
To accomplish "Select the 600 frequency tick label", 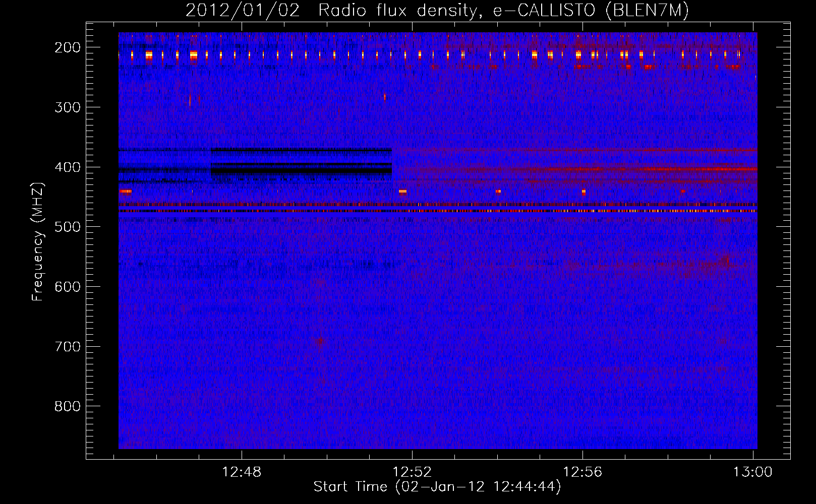I will [x=68, y=287].
